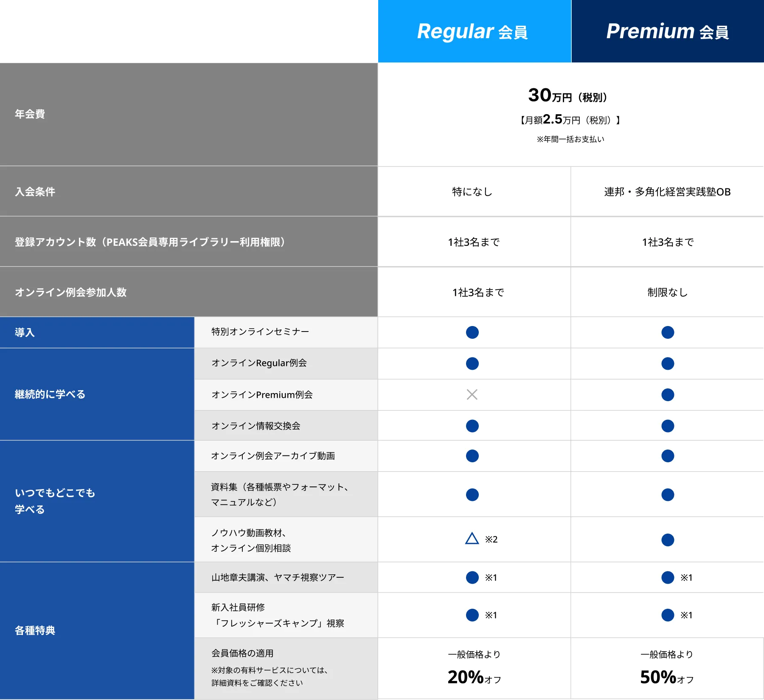
Task: Select the Premium 会員 column header
Action: coord(667,31)
